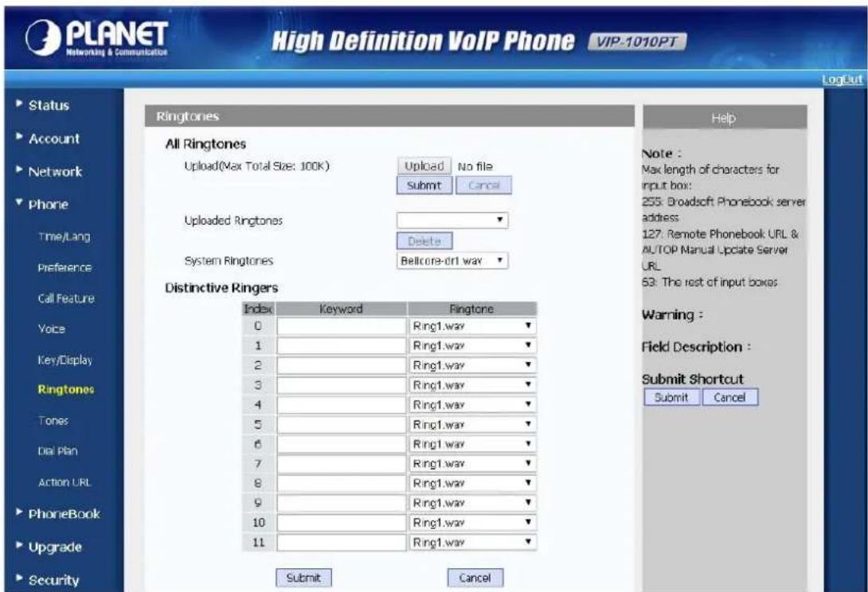Screen dimensions: 868x592
Task: Click the Ringtone column header
Action: click(472, 309)
